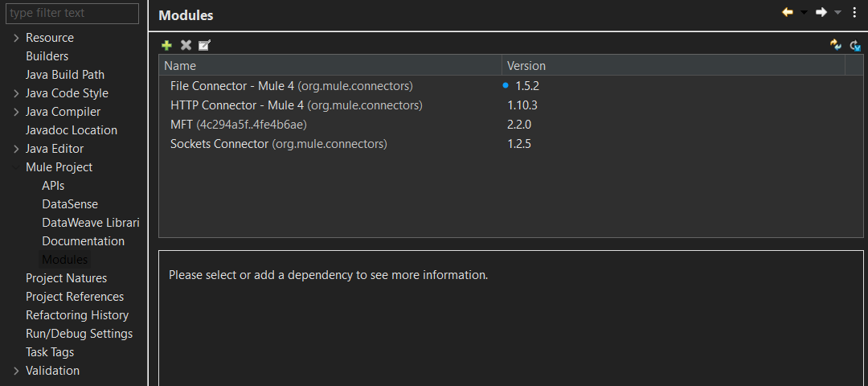Screen dimensions: 868x386
Task: Sort modules by the Name column header
Action: pyautogui.click(x=330, y=66)
